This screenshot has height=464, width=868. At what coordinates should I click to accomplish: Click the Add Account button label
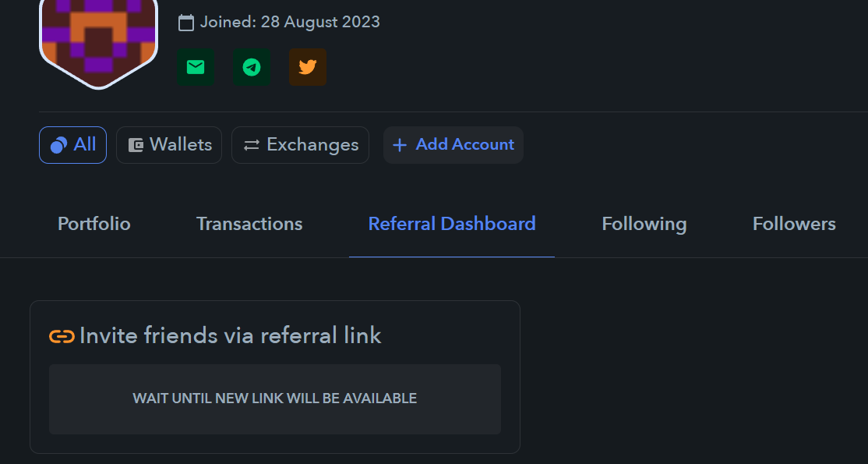[x=464, y=145]
